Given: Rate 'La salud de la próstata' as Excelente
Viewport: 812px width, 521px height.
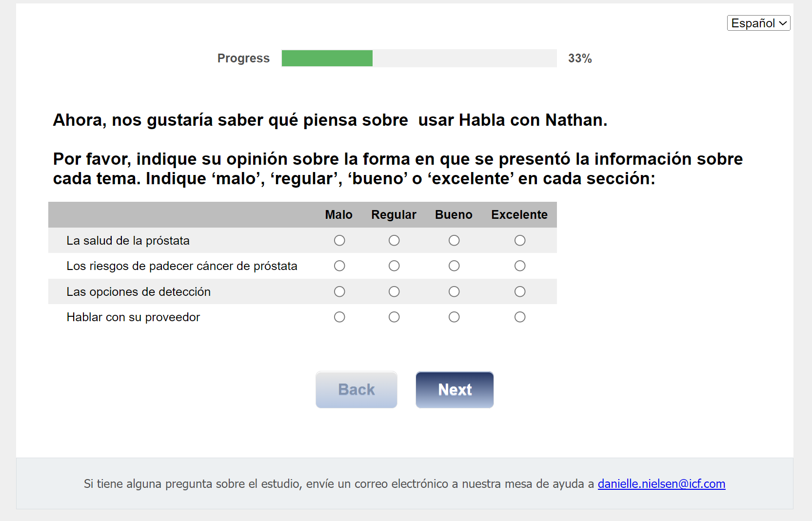Looking at the screenshot, I should click(520, 240).
